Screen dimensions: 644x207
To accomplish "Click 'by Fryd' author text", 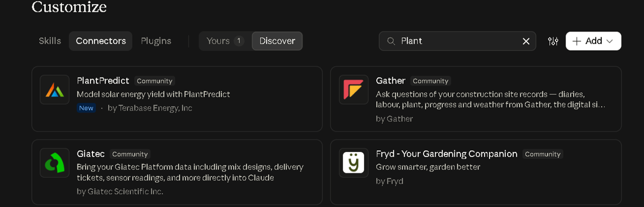I will tap(389, 181).
